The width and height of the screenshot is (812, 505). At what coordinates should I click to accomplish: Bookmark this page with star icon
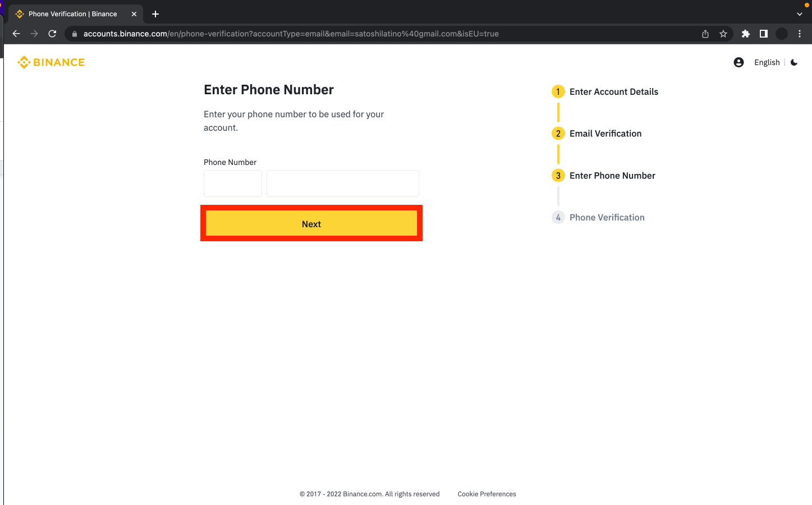(x=723, y=34)
